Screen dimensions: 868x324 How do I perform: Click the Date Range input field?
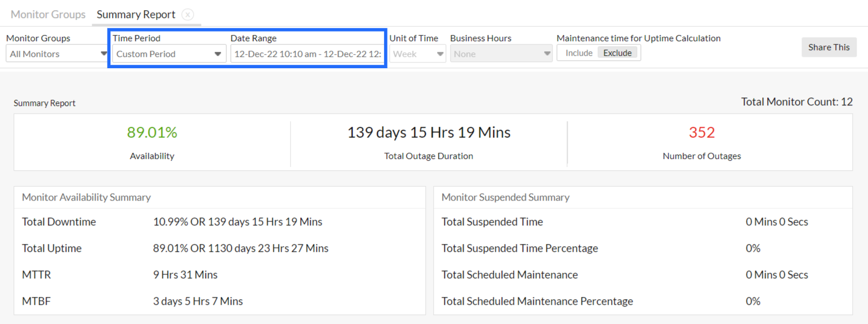[307, 54]
